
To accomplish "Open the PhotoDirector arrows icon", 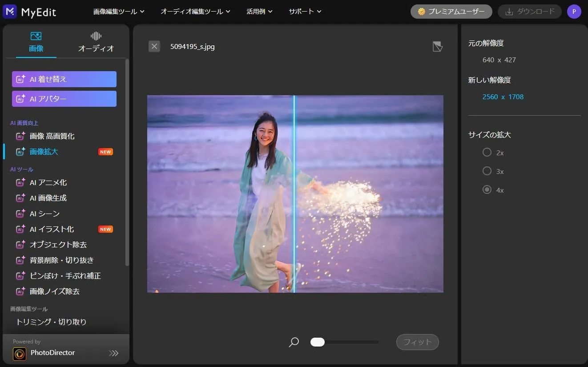I will point(114,353).
